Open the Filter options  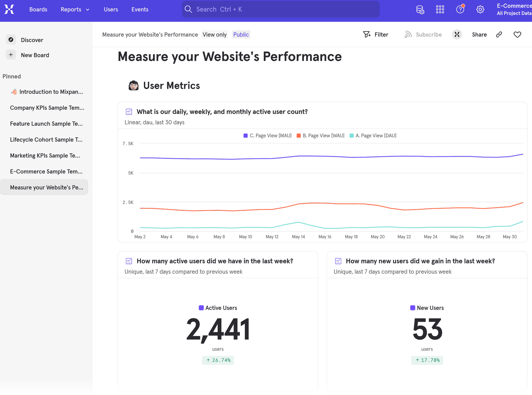coord(376,34)
